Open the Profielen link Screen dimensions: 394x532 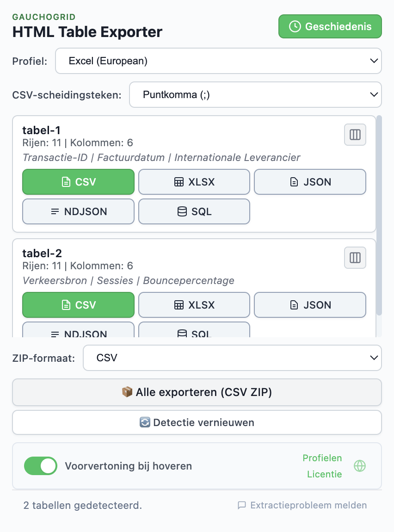[322, 458]
